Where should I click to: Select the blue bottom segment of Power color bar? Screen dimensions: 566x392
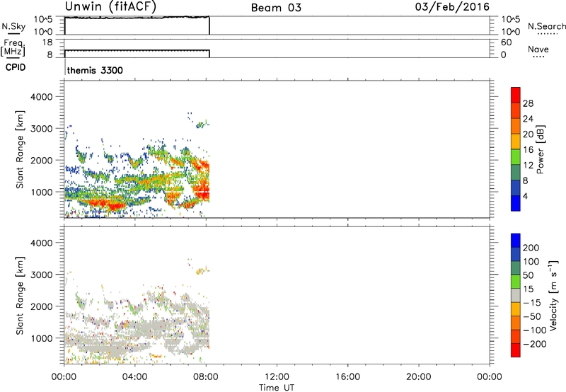516,203
